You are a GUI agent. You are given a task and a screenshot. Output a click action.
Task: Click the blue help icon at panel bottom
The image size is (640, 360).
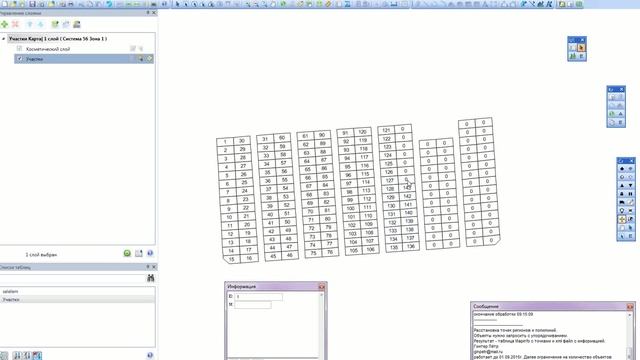(x=150, y=356)
